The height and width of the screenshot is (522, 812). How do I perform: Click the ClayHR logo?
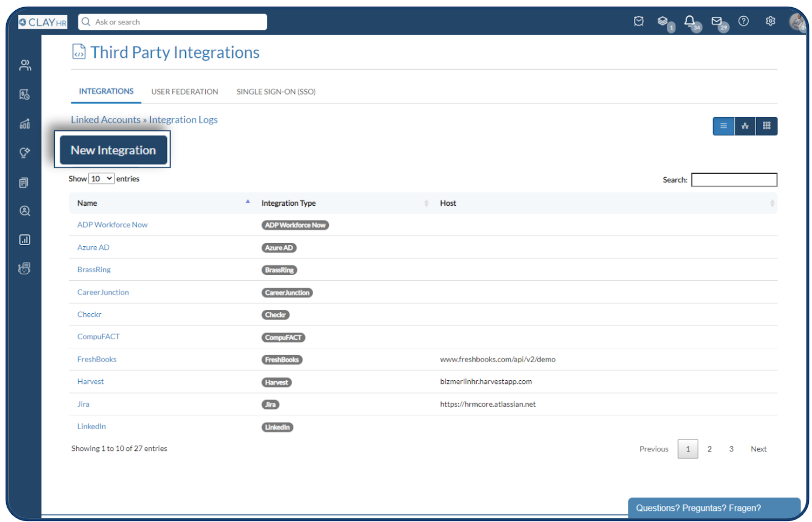click(43, 22)
